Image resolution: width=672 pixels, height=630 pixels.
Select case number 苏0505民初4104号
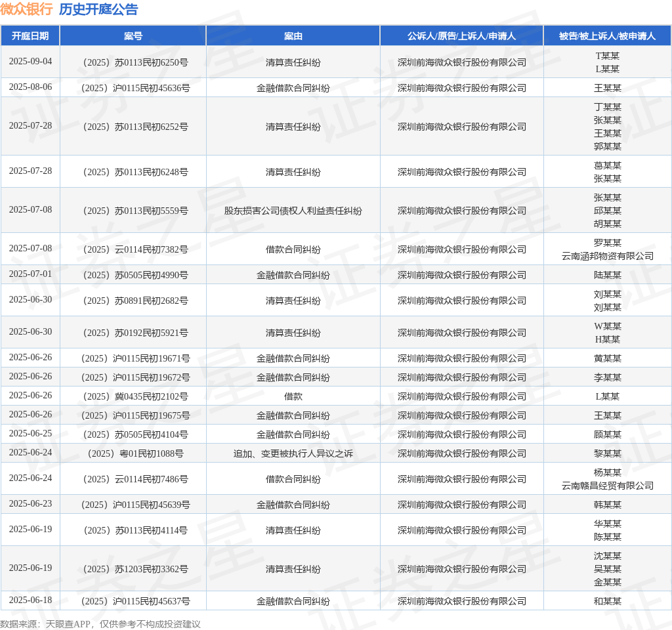click(135, 435)
